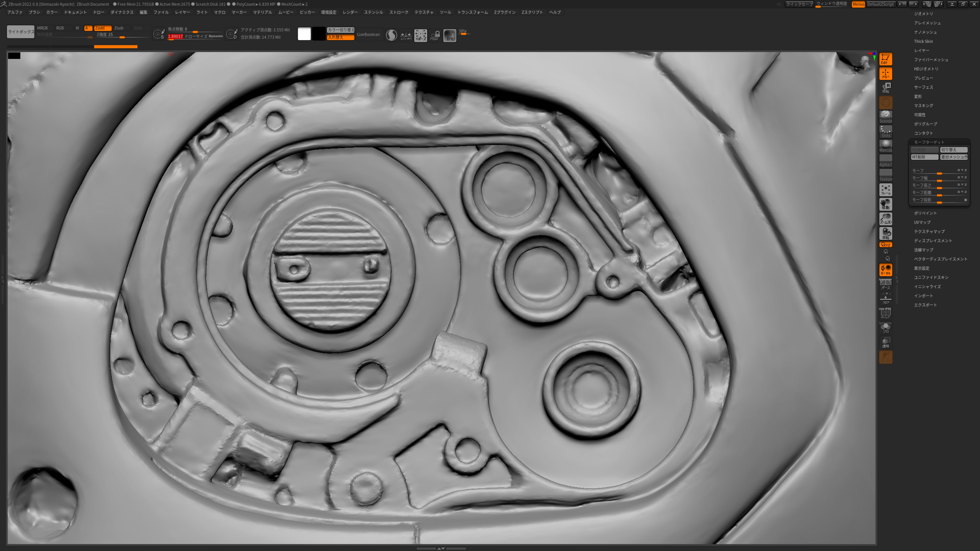Click MT Delete (MT削除) button
The height and width of the screenshot is (551, 980).
click(924, 157)
